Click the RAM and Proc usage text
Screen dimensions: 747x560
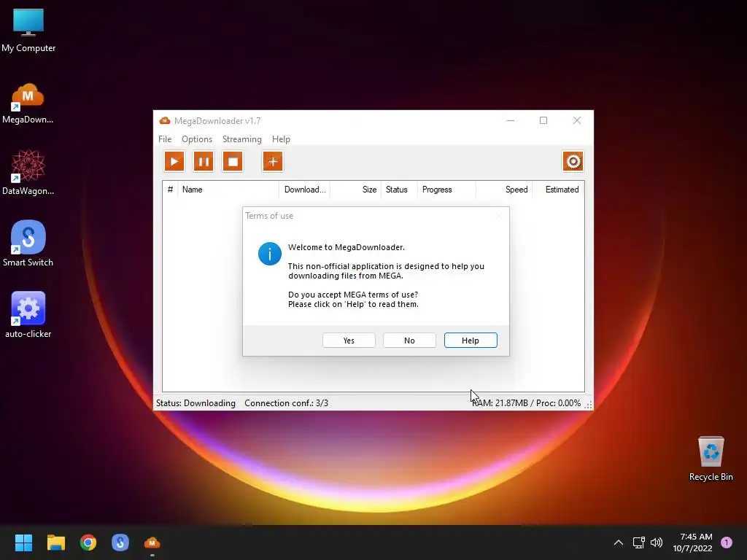coord(527,402)
